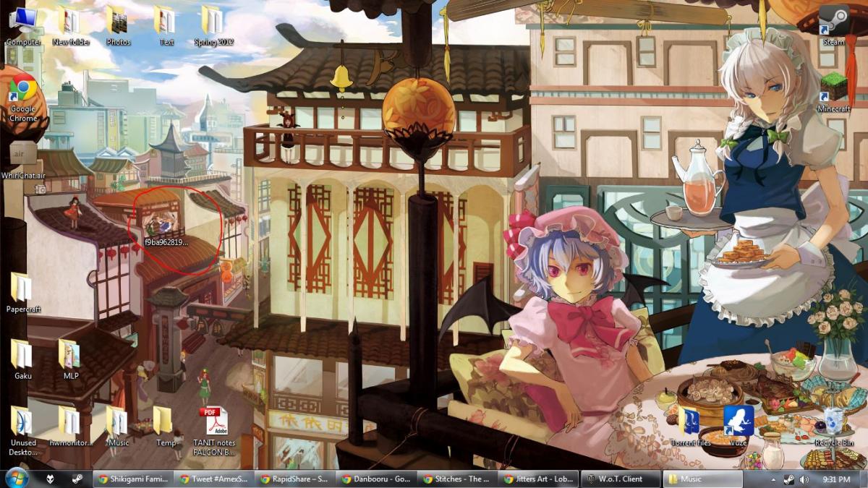Launch the Minecraft desktop shortcut

pos(833,93)
